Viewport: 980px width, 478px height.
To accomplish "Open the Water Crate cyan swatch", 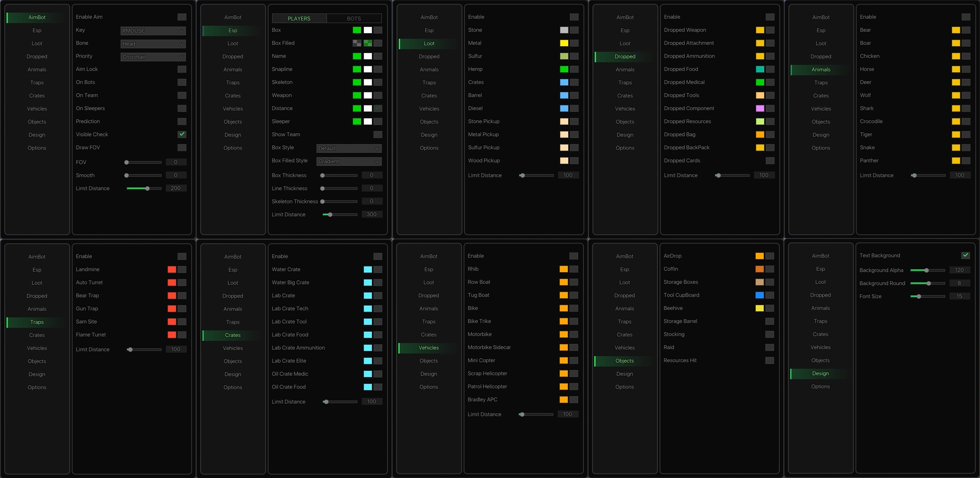I will coord(368,269).
